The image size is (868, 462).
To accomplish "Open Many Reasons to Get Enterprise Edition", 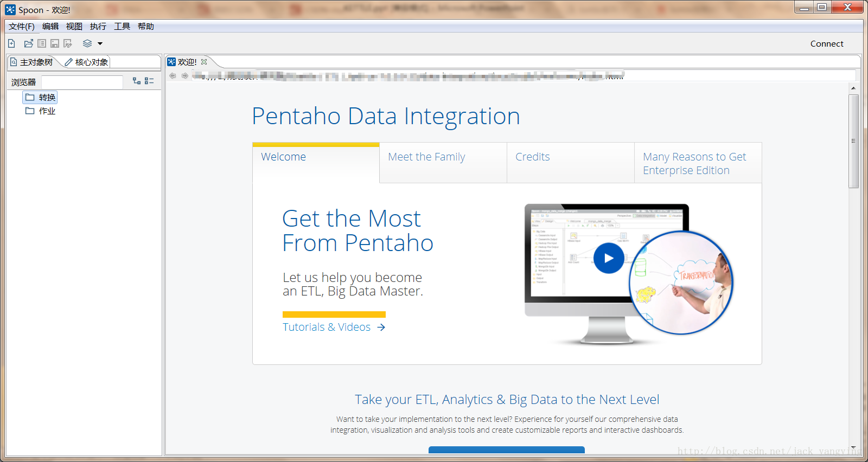I will 698,163.
